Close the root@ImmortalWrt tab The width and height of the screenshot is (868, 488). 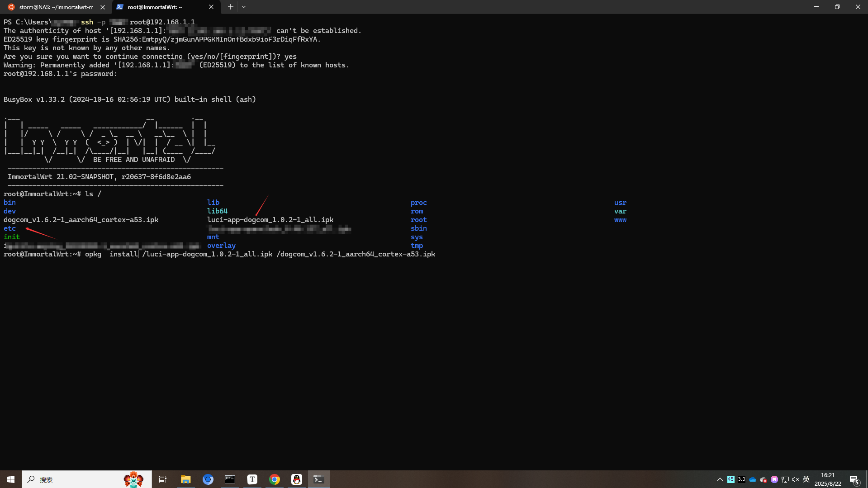(211, 7)
